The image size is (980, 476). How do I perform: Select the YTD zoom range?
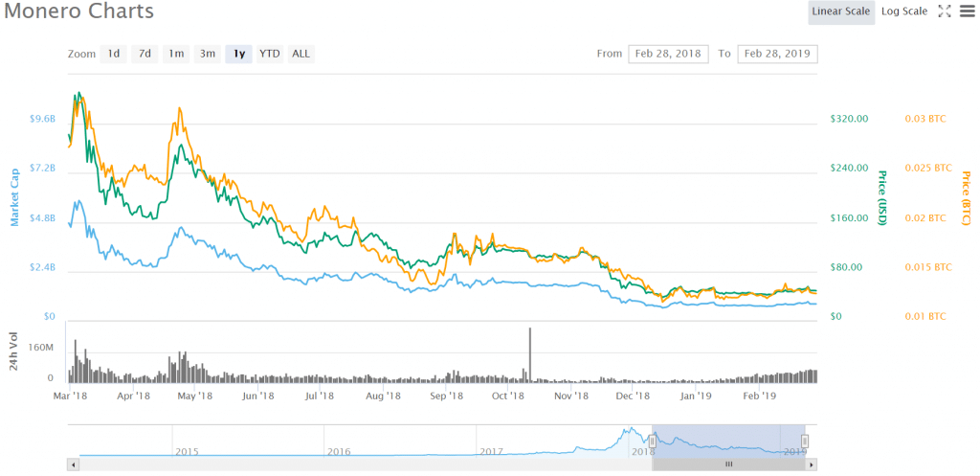tap(270, 54)
